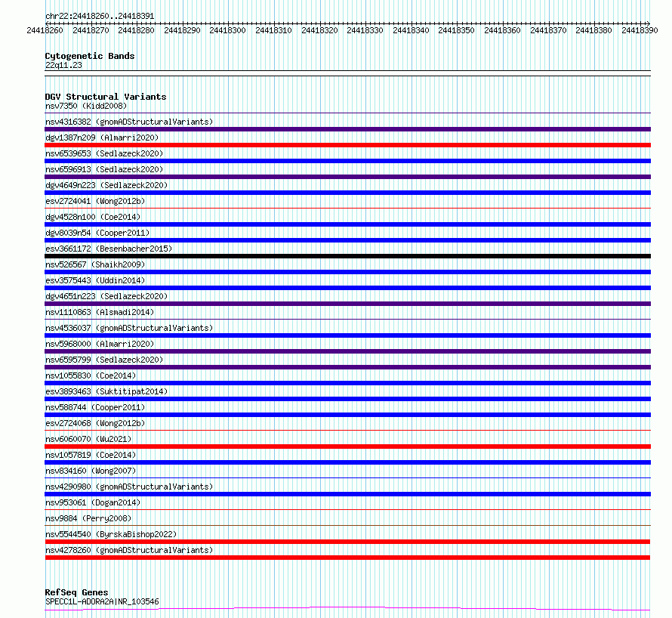Open variant nsv4316382 (gnomADStructuralVariants)

tap(129, 122)
